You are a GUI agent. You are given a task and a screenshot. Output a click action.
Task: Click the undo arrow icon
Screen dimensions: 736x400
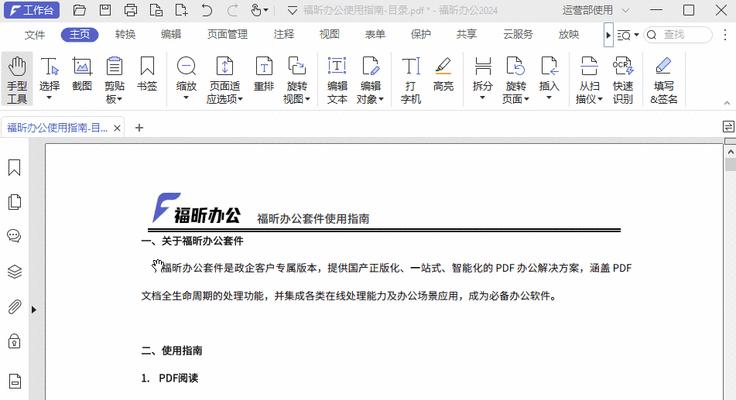[206, 10]
